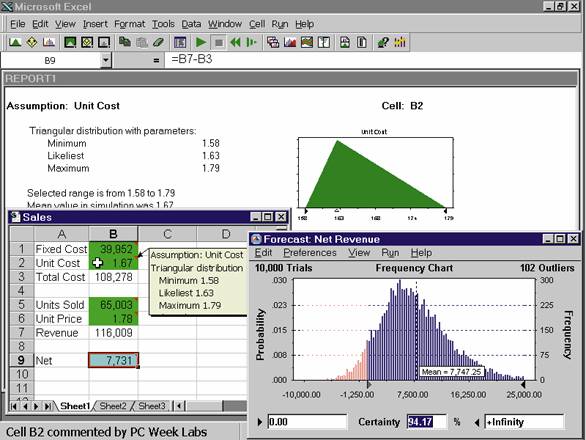
Task: Open Forecast window Preferences menu
Action: [x=310, y=253]
